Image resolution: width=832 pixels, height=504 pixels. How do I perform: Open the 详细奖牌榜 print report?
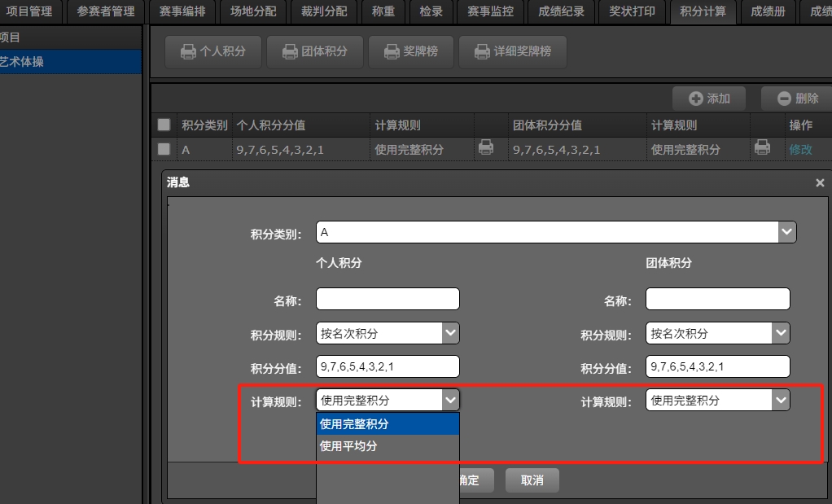(512, 51)
